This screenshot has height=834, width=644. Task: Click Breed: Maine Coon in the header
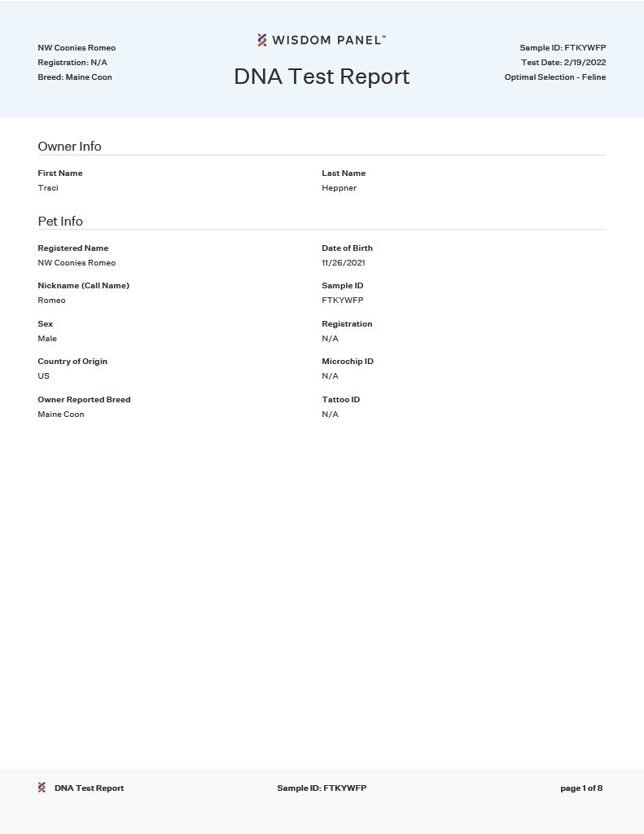pyautogui.click(x=75, y=77)
